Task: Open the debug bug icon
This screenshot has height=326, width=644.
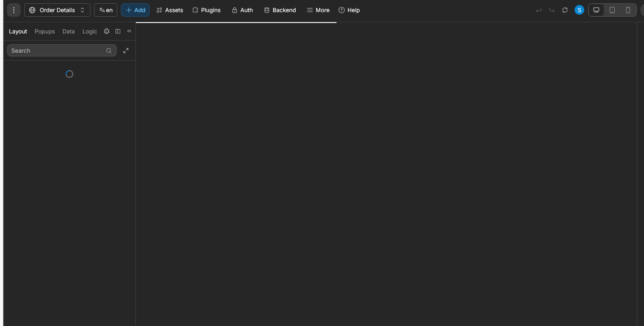Action: [107, 31]
